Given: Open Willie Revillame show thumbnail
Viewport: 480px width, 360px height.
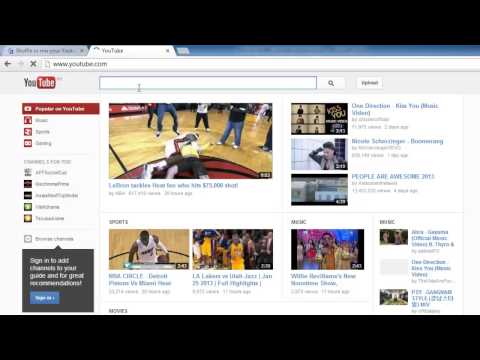Looking at the screenshot, I should (x=327, y=249).
